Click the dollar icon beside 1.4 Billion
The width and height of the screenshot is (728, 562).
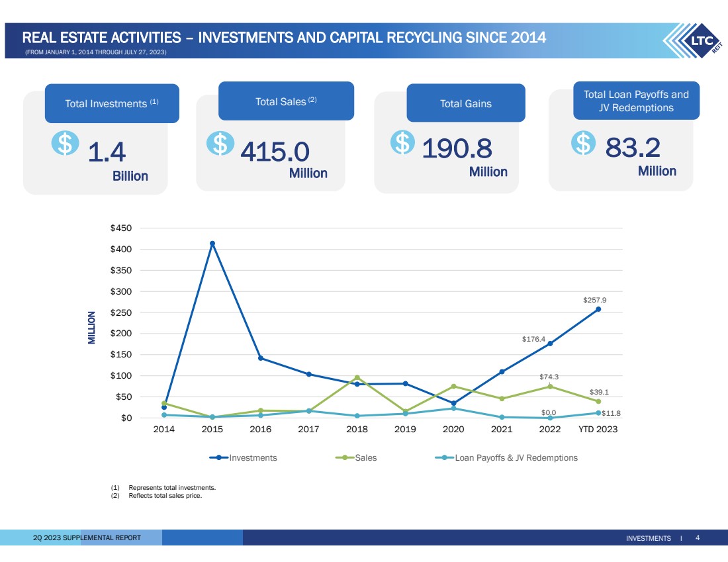(x=65, y=144)
